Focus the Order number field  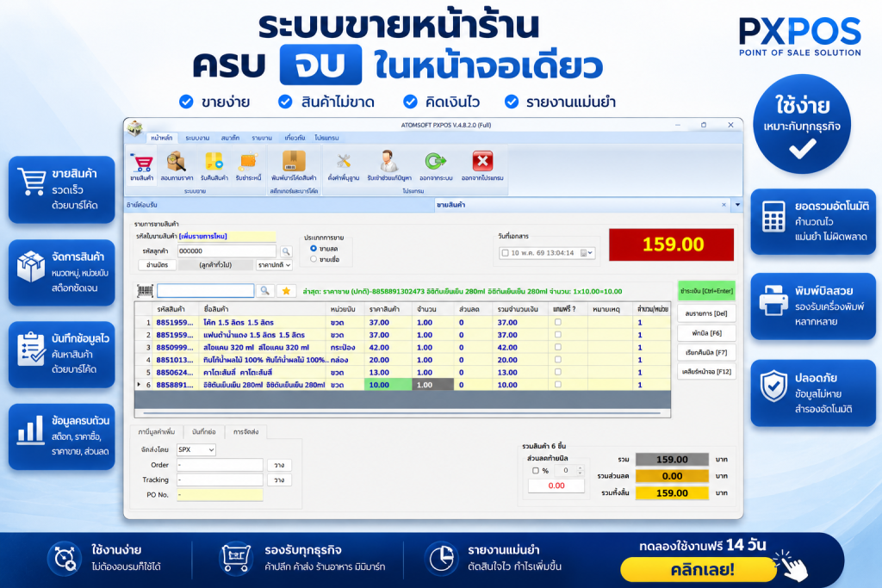[x=220, y=465]
